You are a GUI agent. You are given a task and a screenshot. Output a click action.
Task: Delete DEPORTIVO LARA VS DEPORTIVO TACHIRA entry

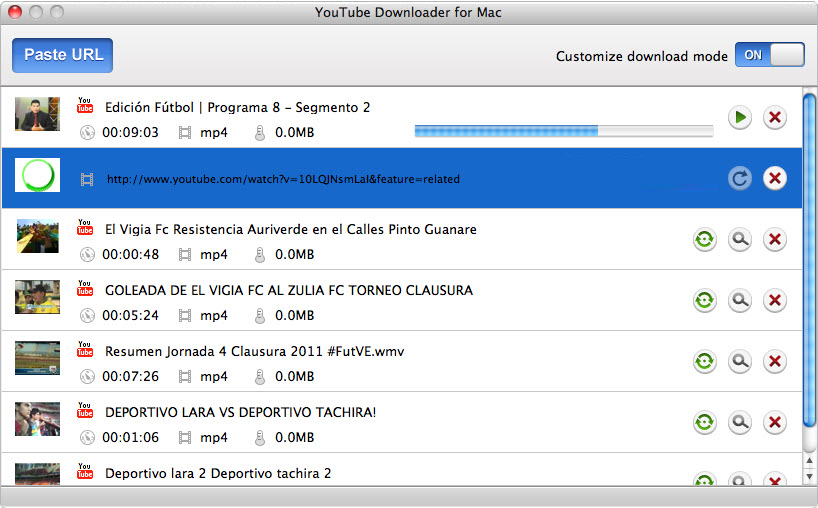click(775, 422)
